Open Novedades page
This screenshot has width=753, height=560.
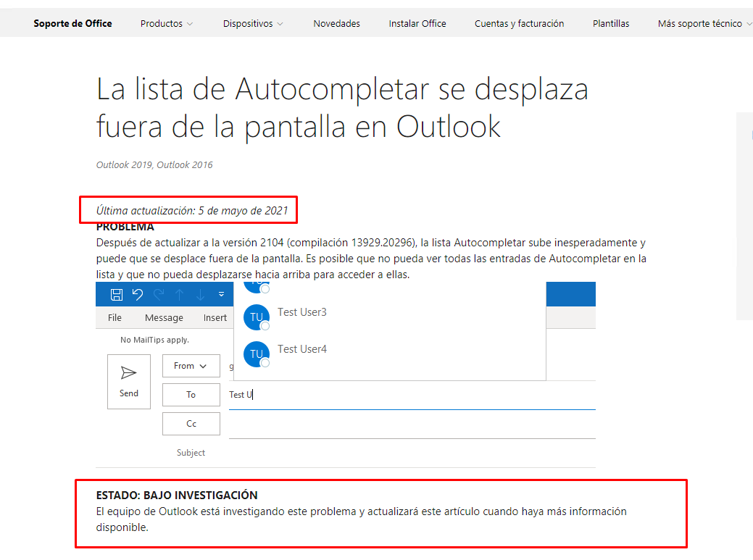(x=337, y=23)
